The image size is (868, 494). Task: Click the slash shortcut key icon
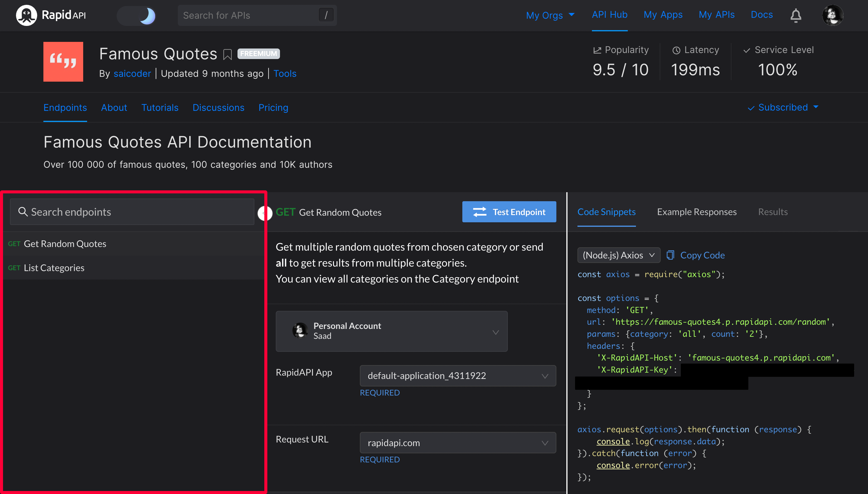326,15
